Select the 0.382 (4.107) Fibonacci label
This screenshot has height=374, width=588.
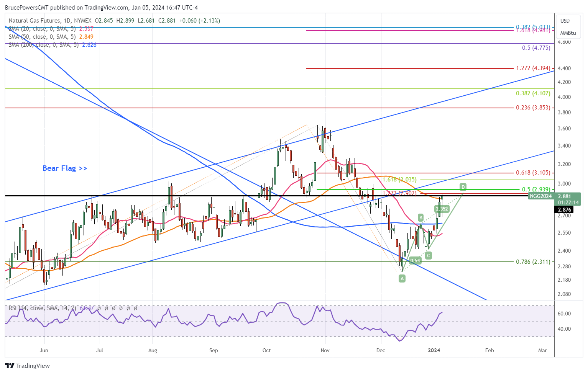[533, 93]
